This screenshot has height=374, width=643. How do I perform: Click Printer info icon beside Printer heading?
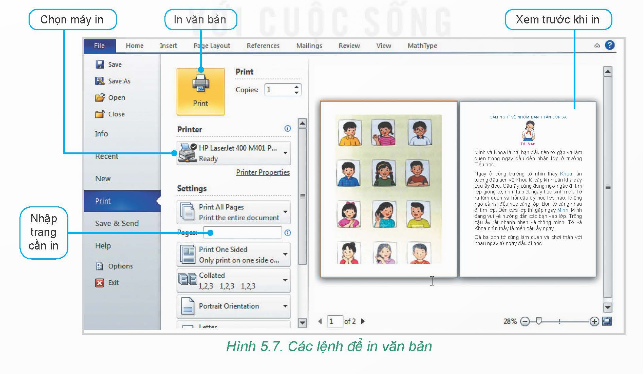point(287,129)
